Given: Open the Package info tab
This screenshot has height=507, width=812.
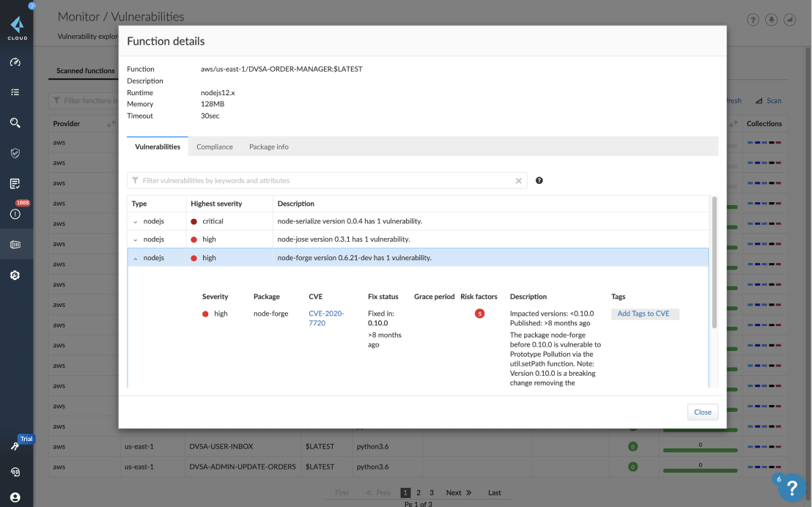Looking at the screenshot, I should [268, 146].
